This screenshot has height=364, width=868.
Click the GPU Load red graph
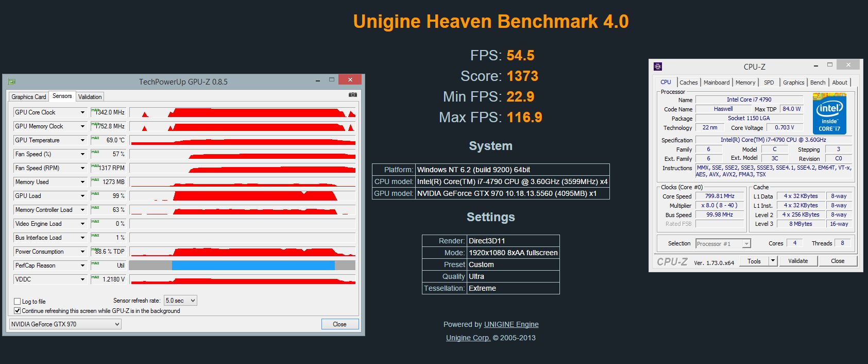coord(242,196)
